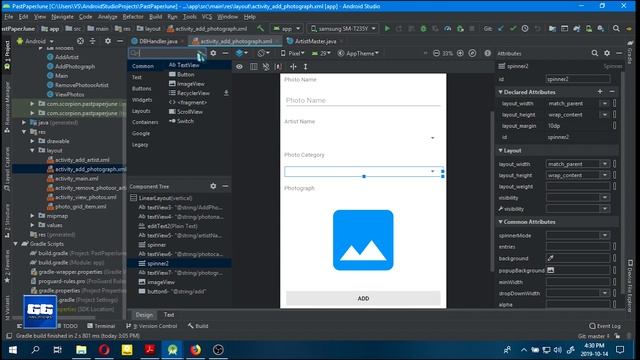Expand the mipmap folder

(x=32, y=216)
